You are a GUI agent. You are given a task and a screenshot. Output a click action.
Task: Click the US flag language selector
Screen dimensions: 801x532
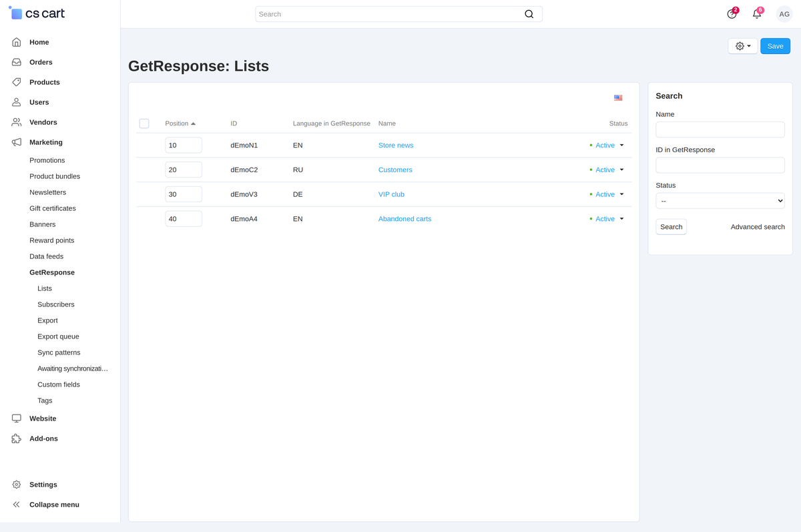[618, 97]
